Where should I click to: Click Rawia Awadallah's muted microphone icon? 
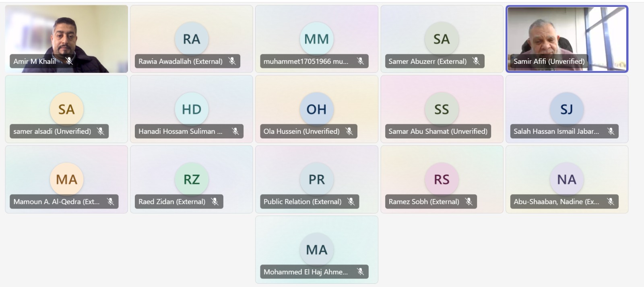232,61
